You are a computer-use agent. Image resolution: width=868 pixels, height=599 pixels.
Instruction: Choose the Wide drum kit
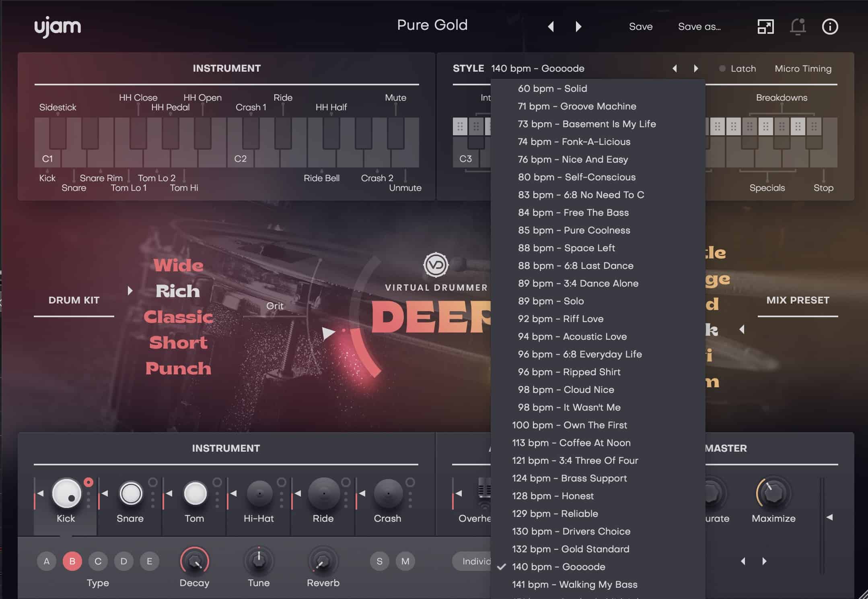click(x=178, y=265)
